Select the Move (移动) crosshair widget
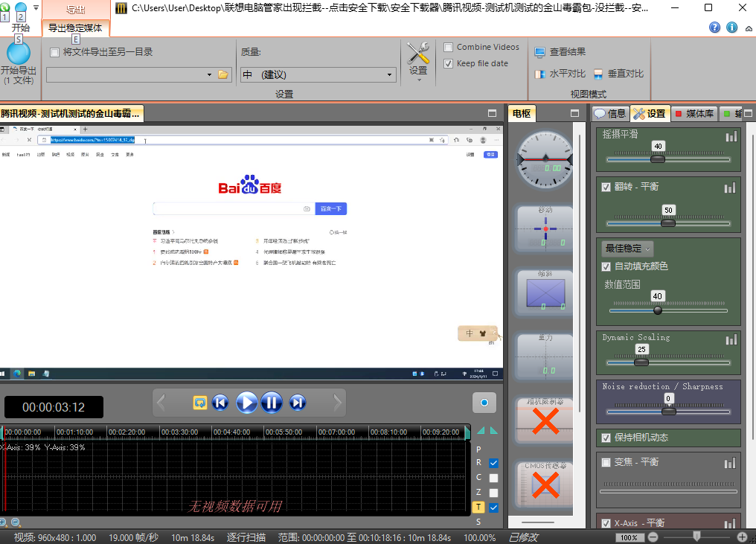 pyautogui.click(x=545, y=229)
